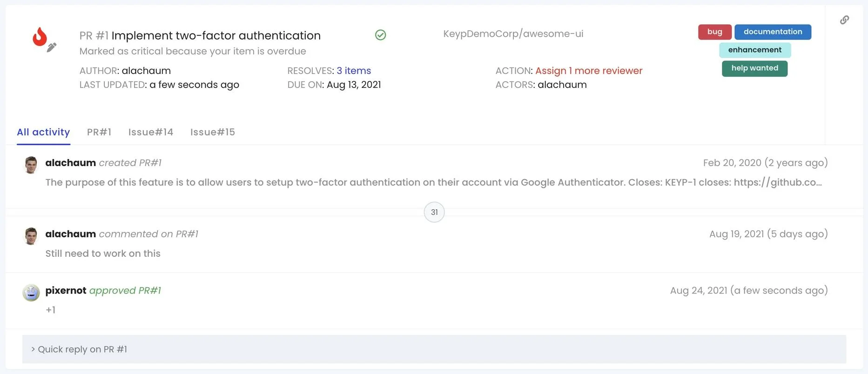The width and height of the screenshot is (868, 374).
Task: Click the Feb 20, 2020 timestamp
Action: tap(765, 163)
